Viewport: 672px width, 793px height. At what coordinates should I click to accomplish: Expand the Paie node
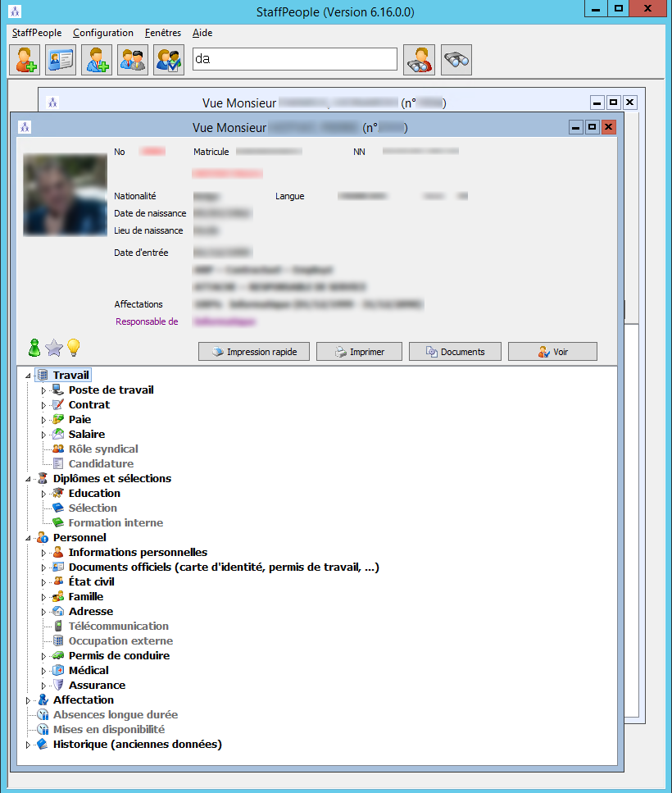click(x=43, y=420)
